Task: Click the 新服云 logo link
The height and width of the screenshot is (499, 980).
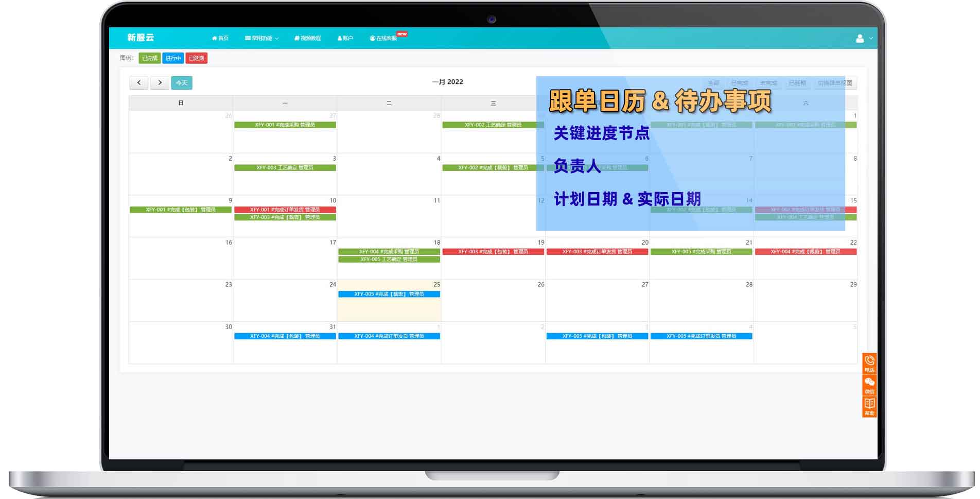Action: (141, 38)
